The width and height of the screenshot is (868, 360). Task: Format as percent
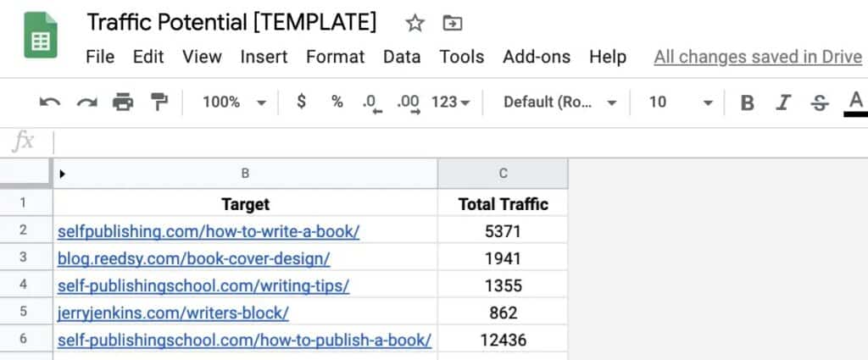pos(337,102)
